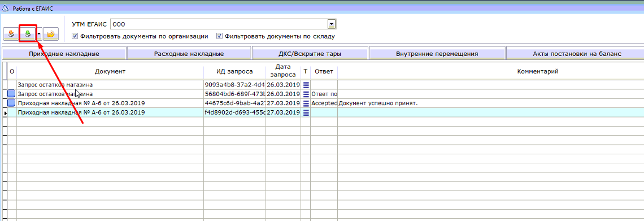Toggle Фильтровать документы по складу checkbox
Viewport: 644px width, 221px height.
tap(220, 36)
